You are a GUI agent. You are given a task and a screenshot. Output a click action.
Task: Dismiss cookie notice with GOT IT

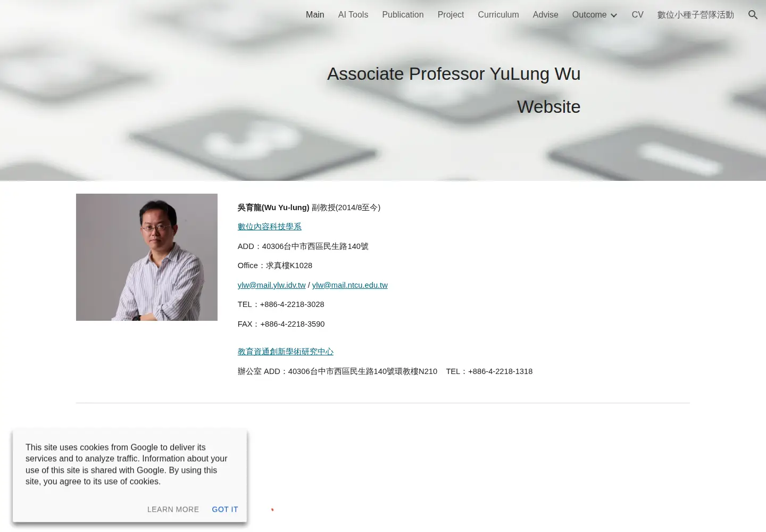[x=225, y=509]
